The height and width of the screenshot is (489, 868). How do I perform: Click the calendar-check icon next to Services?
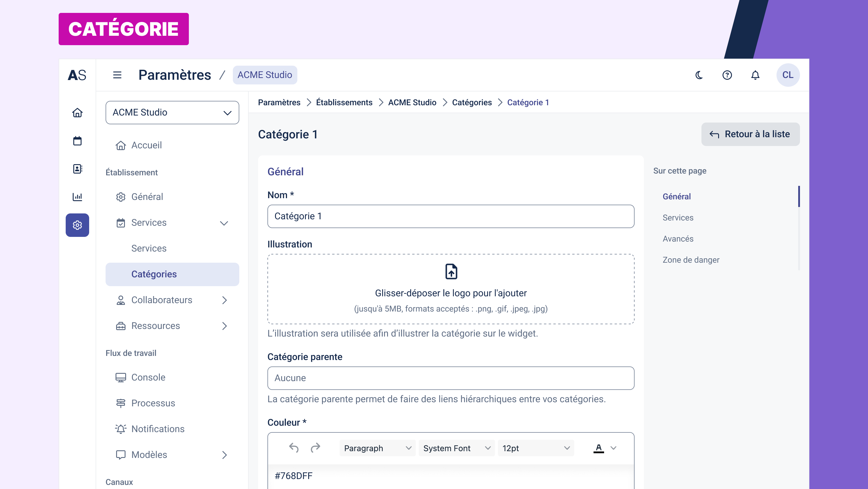click(x=121, y=223)
